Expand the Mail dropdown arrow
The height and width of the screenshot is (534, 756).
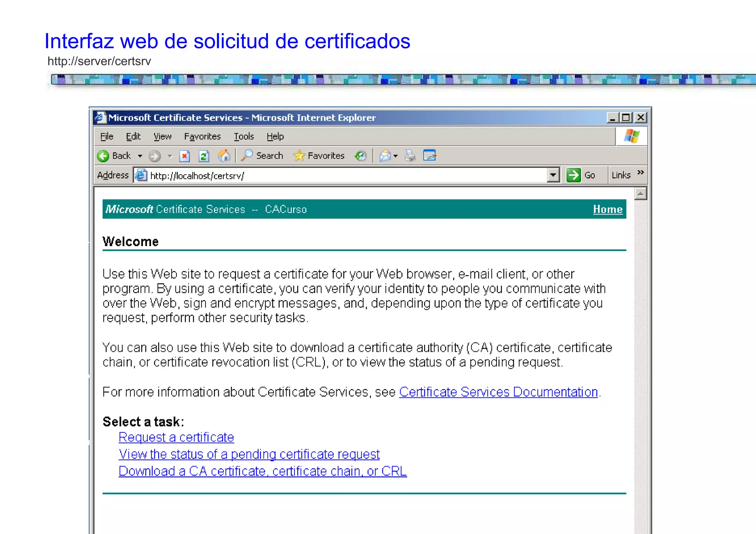395,156
